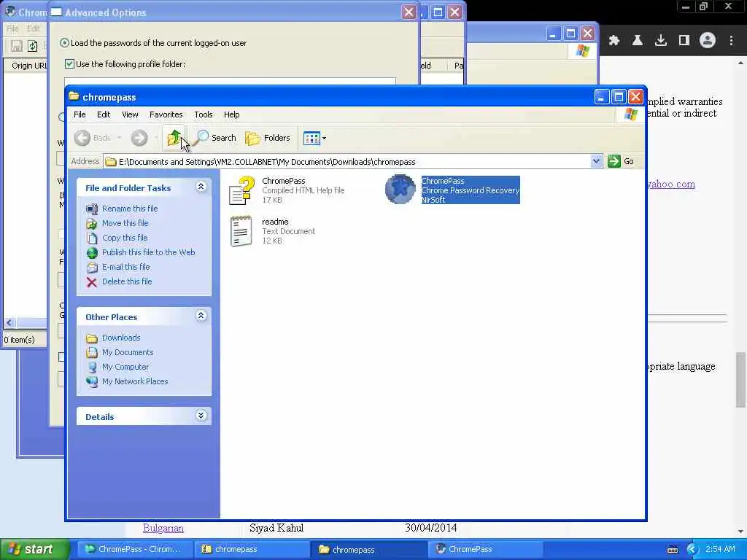Open the File menu in chromepass window
This screenshot has height=560, width=747.
click(x=80, y=114)
